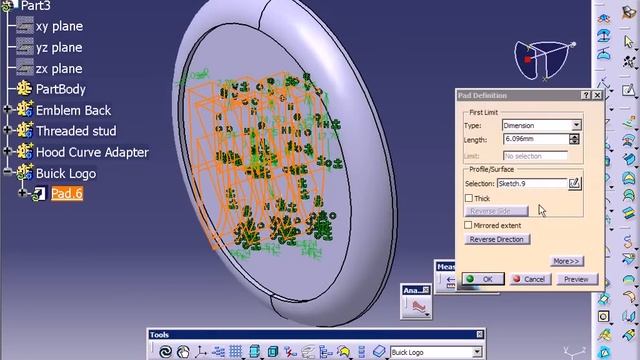Click the Length field showing 6.096mm
Viewport: 640px width, 360px height.
(536, 139)
